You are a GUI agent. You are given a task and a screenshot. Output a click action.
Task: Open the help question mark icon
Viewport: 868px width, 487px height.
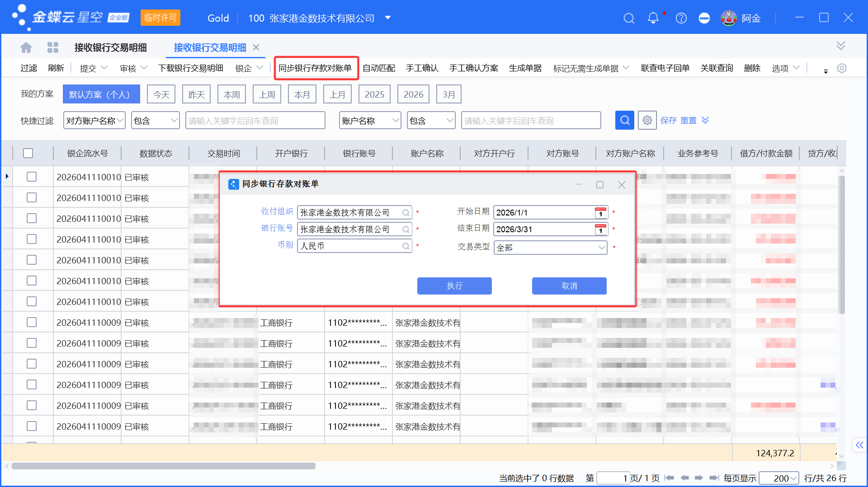(681, 18)
